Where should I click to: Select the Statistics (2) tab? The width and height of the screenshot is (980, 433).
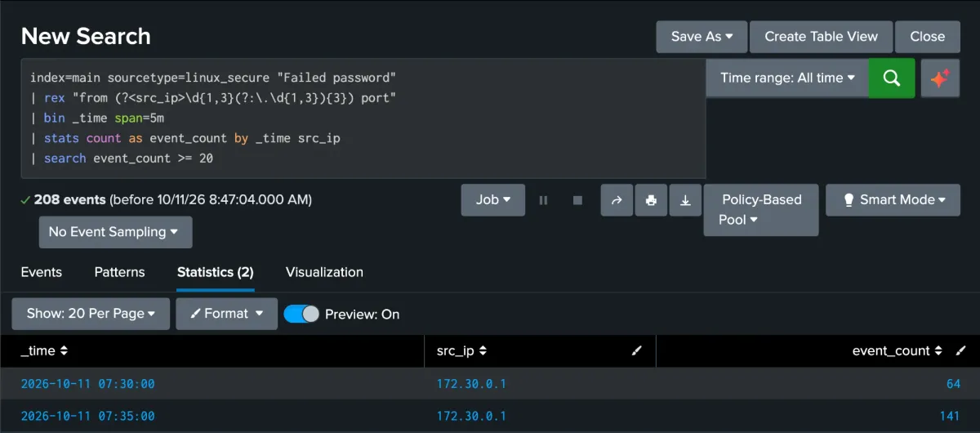[x=216, y=272]
